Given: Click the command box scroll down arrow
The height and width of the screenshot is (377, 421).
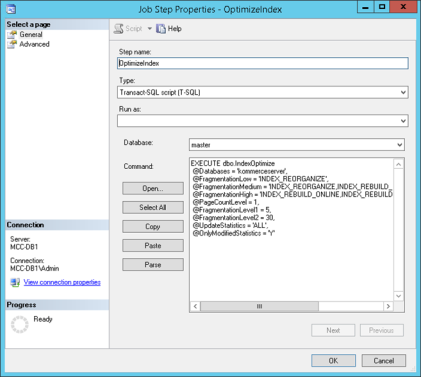Looking at the screenshot, I should click(x=399, y=296).
